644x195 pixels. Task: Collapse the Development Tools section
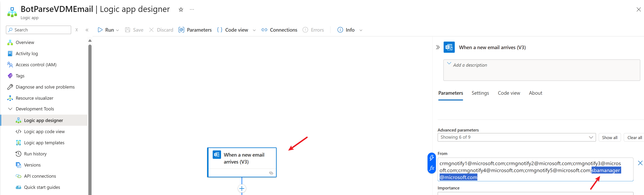10,109
